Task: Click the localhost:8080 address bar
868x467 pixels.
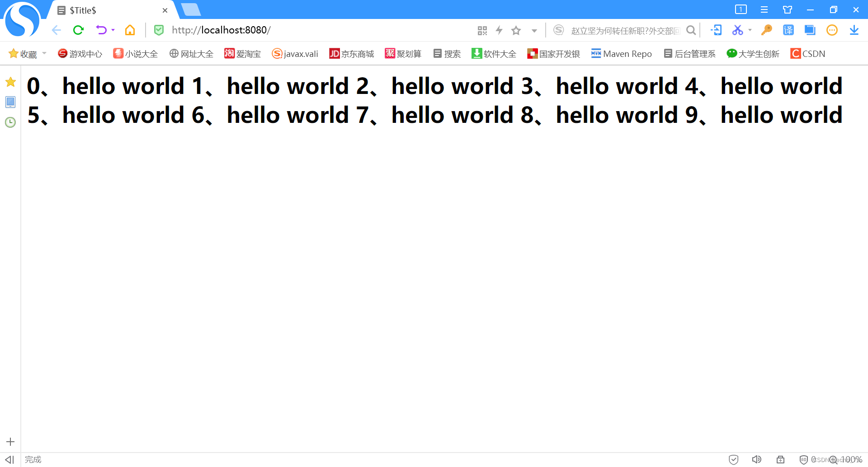Action: 316,30
